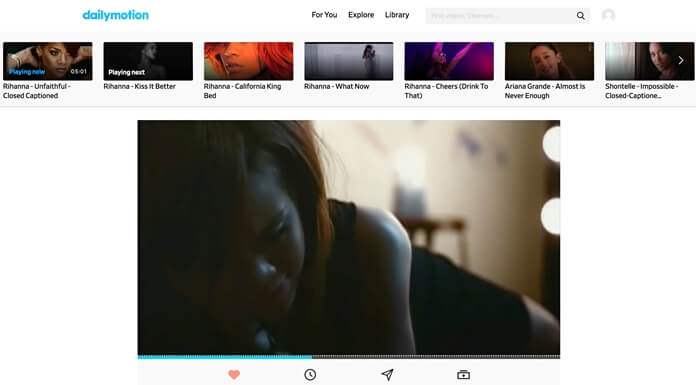696x385 pixels.
Task: Click the Rihanna - What Now title
Action: [336, 86]
